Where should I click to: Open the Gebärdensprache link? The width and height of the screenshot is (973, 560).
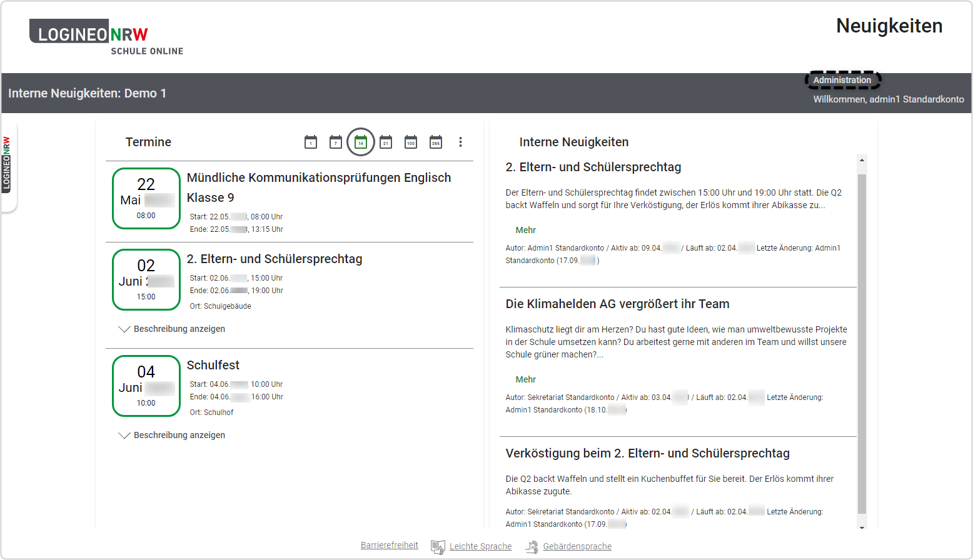pyautogui.click(x=577, y=546)
